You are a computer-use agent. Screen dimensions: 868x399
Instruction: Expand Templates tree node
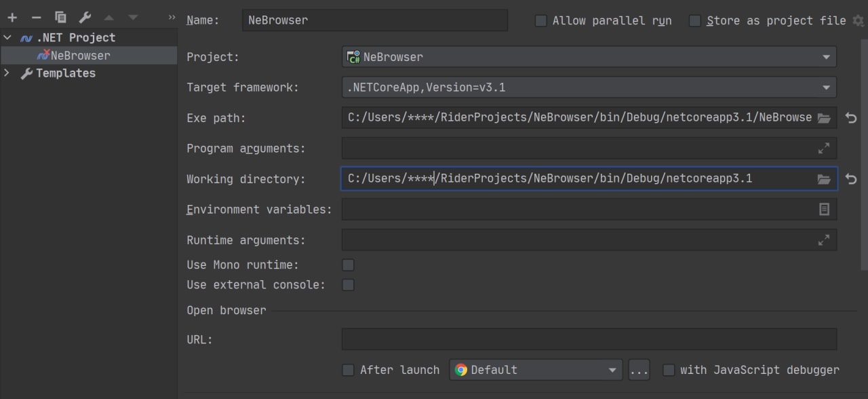(x=7, y=73)
